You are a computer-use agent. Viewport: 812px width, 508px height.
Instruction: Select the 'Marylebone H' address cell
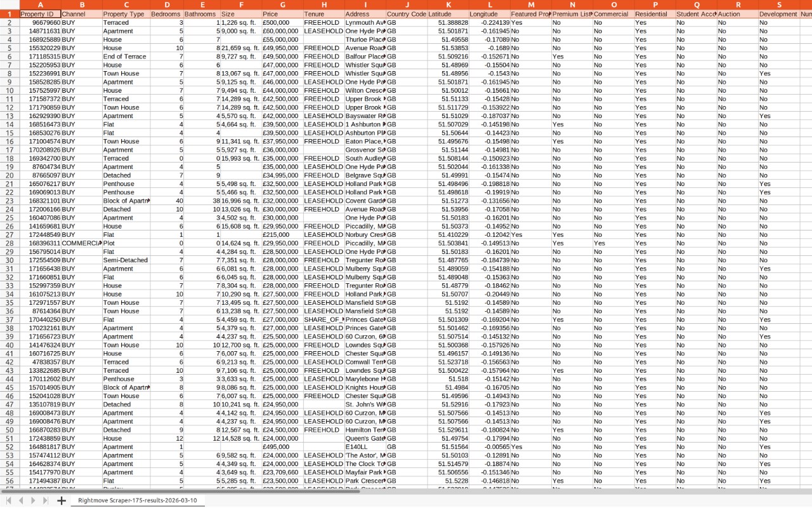pos(365,379)
